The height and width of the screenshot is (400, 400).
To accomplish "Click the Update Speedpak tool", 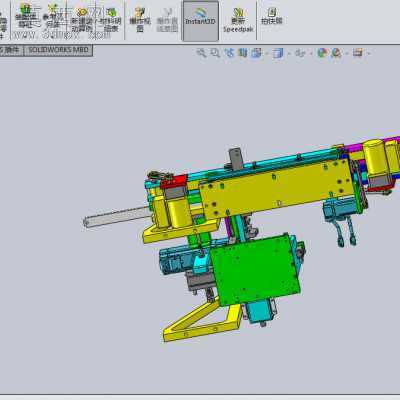I will point(238,20).
